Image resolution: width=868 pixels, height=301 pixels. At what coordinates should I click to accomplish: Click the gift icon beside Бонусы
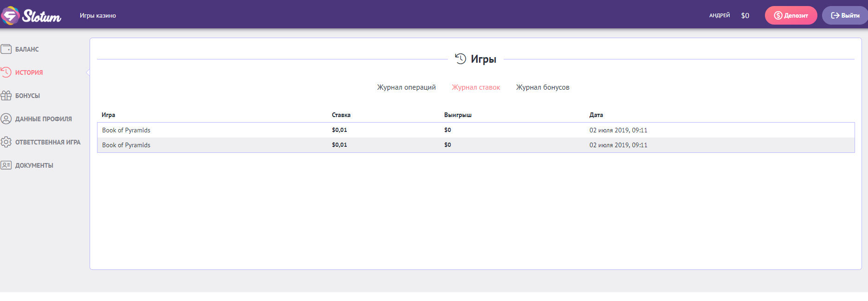pos(6,96)
